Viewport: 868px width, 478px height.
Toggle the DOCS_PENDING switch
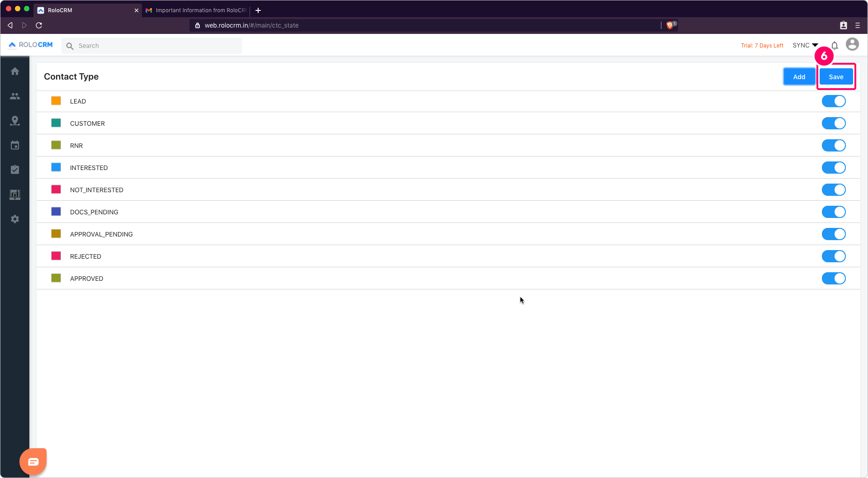[834, 212]
